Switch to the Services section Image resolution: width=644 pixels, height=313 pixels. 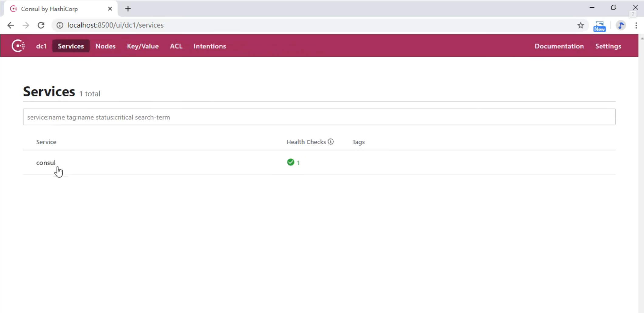pos(71,46)
